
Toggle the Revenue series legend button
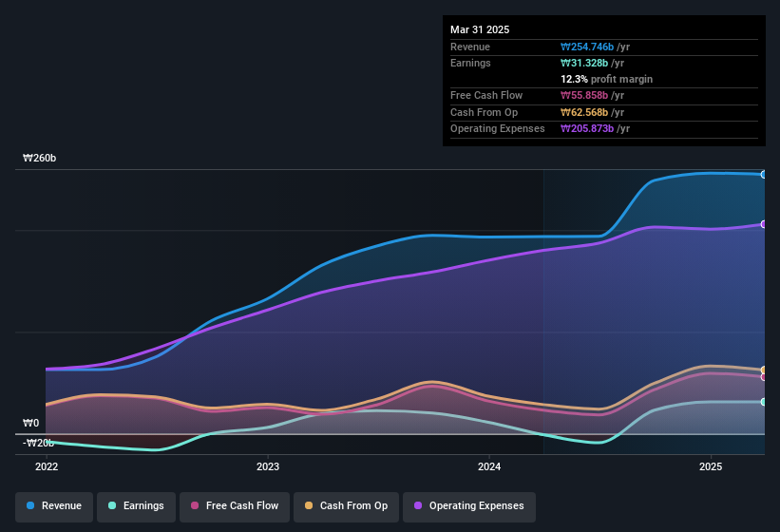point(54,506)
